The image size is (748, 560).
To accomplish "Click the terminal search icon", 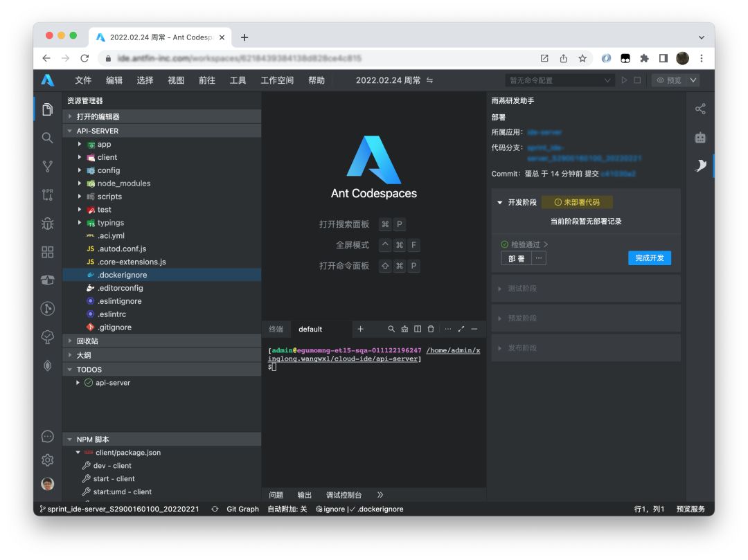I will pyautogui.click(x=391, y=329).
